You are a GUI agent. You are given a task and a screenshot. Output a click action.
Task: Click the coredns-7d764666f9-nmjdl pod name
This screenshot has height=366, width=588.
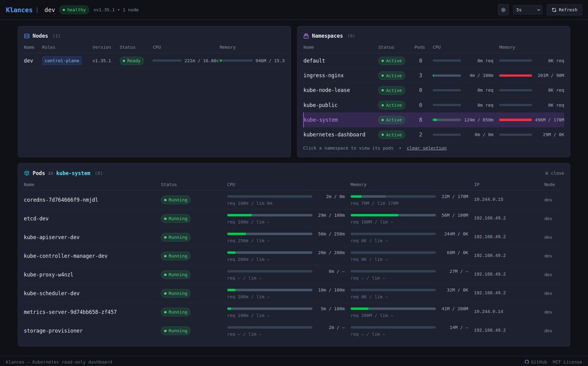click(61, 200)
